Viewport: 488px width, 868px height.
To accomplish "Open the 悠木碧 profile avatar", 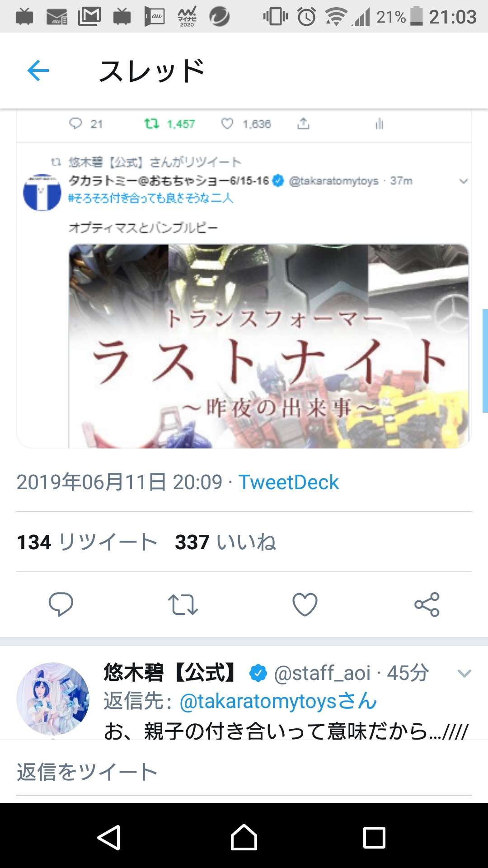I will 53,698.
